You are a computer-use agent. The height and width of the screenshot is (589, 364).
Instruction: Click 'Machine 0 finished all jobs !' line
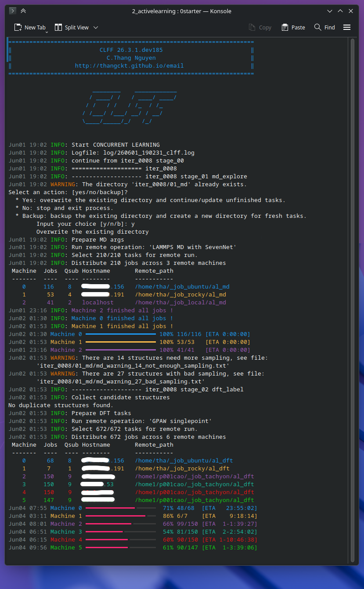pos(123,318)
